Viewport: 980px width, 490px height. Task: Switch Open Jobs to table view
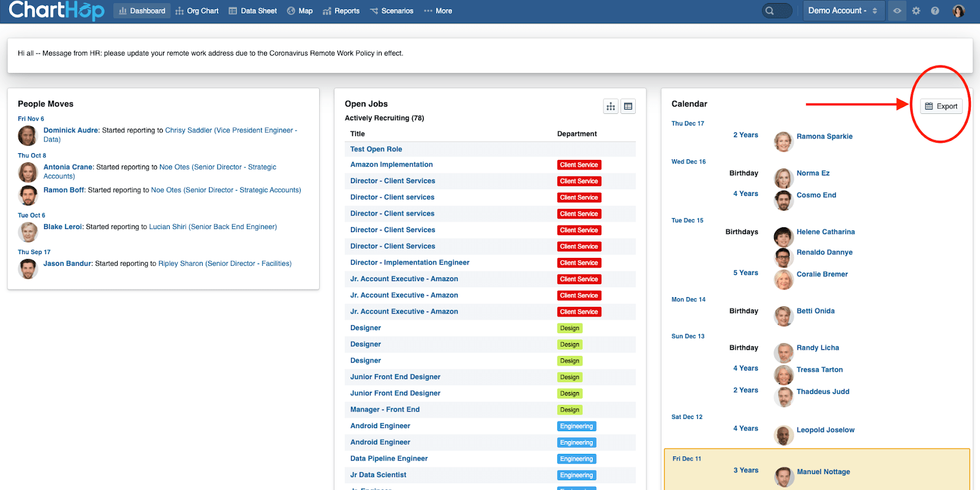[628, 107]
